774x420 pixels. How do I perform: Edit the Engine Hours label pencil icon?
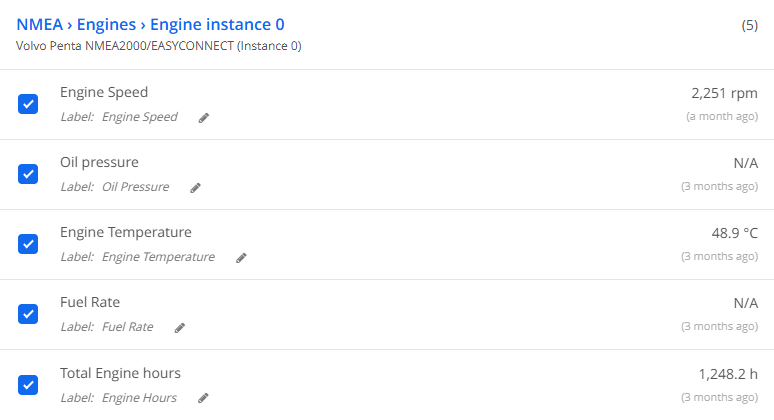[x=203, y=398]
